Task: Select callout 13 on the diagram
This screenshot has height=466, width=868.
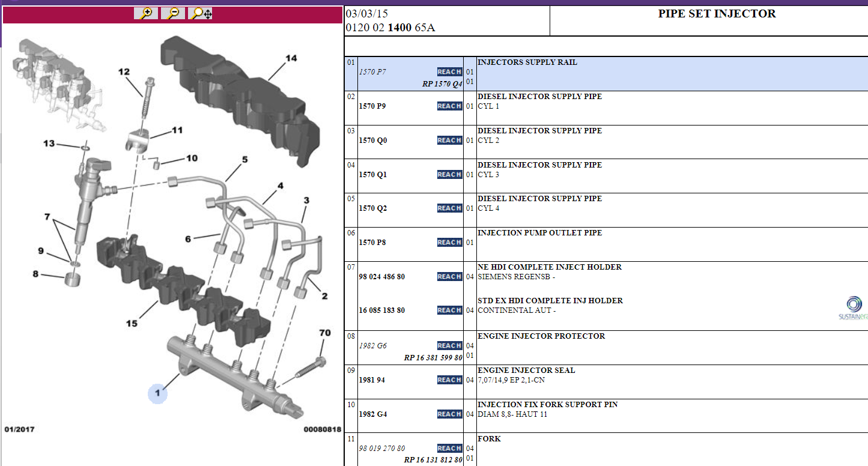Action: click(49, 144)
